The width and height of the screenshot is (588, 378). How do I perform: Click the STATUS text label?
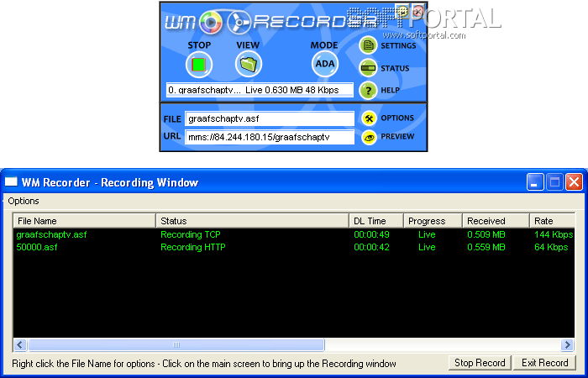coord(395,68)
